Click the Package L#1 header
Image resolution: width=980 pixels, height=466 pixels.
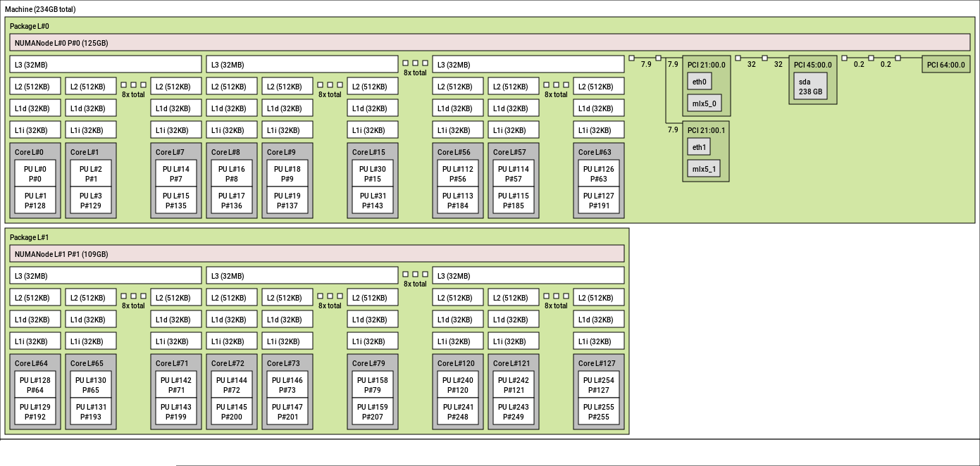coord(28,237)
